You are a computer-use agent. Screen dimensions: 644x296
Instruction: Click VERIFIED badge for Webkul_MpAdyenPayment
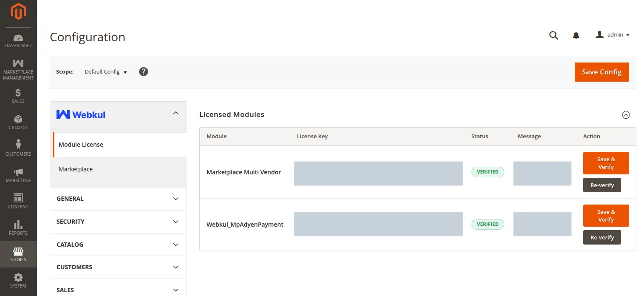[x=488, y=224]
